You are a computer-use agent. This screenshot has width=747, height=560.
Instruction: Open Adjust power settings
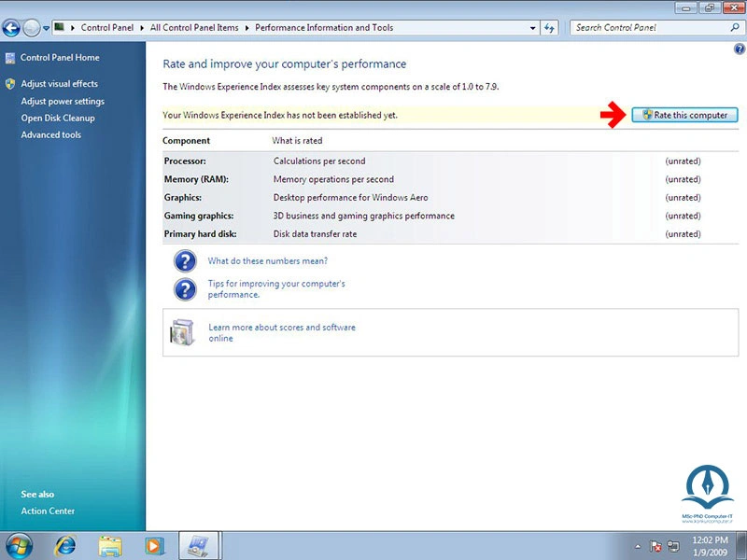point(63,102)
